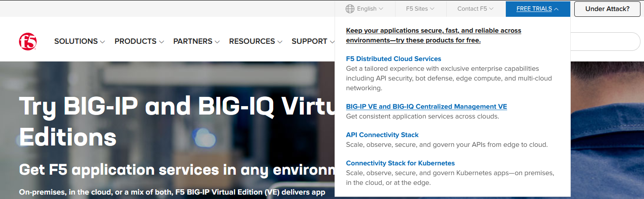Click the chevron beside Products

point(162,42)
